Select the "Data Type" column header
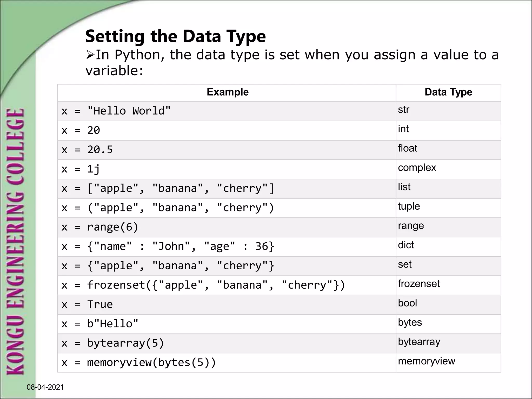 (448, 92)
